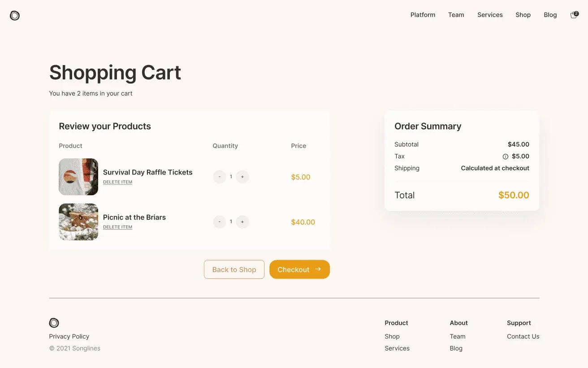Click Contact Us under Support
Screen dimensions: 588x368
point(523,337)
